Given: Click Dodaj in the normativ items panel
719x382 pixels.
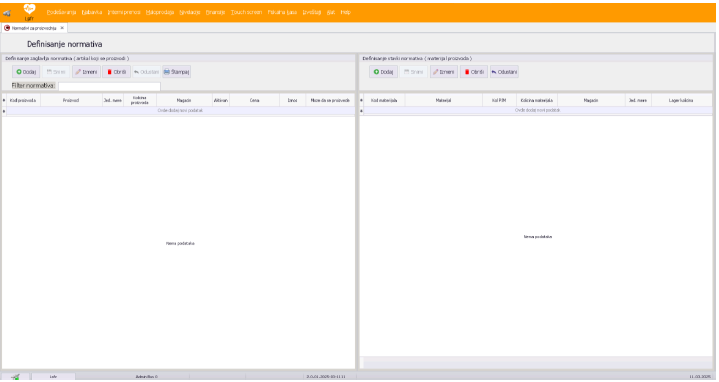Looking at the screenshot, I should (383, 72).
